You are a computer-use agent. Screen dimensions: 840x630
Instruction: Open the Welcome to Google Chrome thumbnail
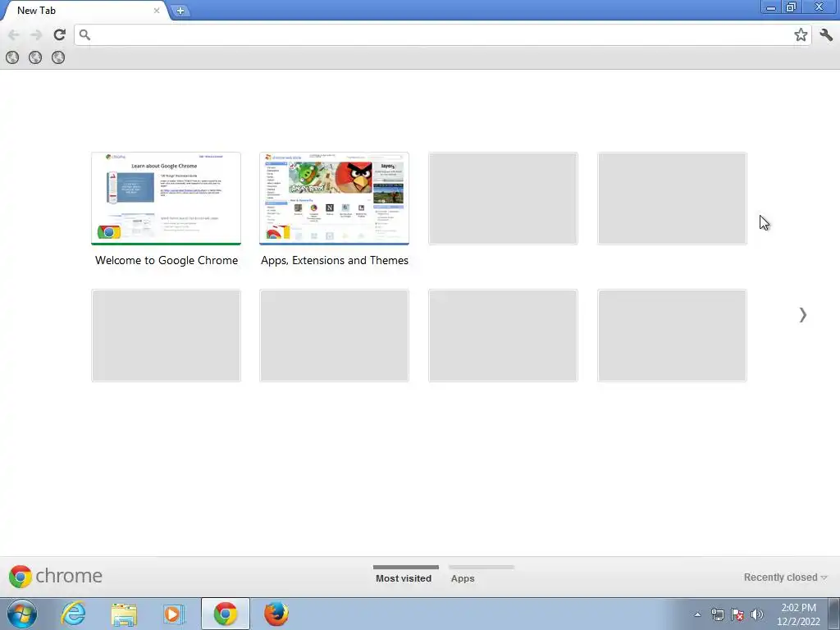tap(166, 199)
